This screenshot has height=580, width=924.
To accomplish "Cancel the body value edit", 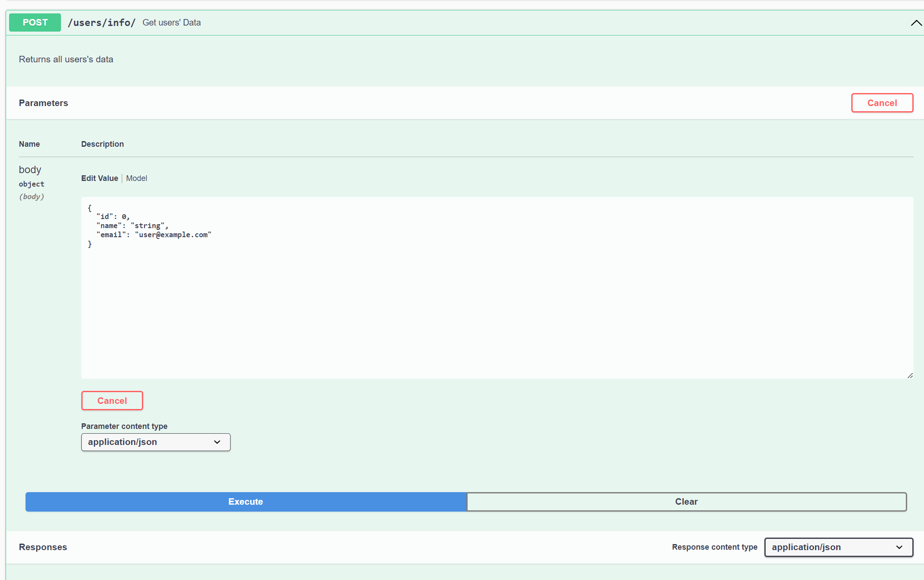I will 112,400.
